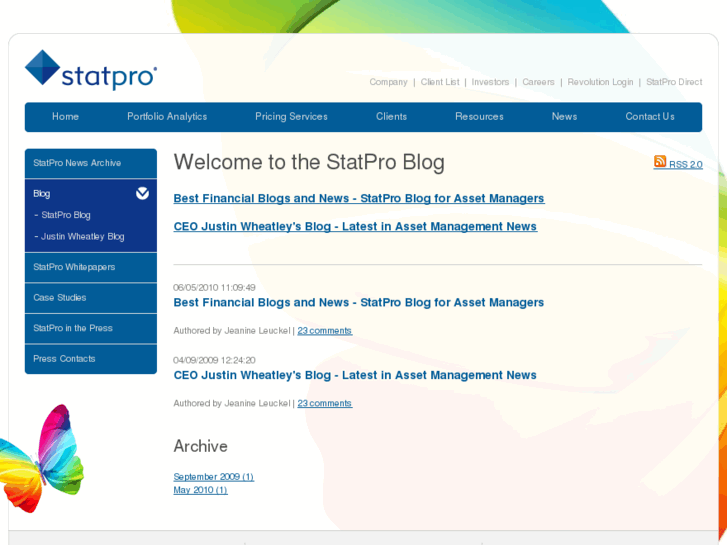The height and width of the screenshot is (545, 727).
Task: Open Justin Wheatley Blog in the sidebar
Action: coord(83,237)
